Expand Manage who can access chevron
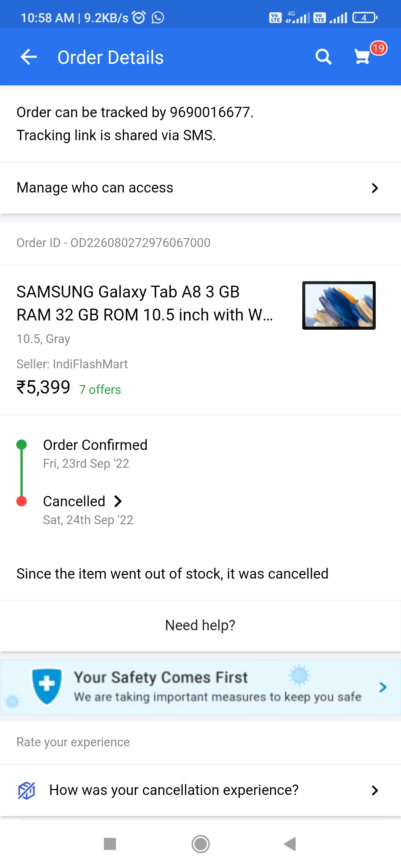Screen dimensions: 401x868 tap(375, 188)
